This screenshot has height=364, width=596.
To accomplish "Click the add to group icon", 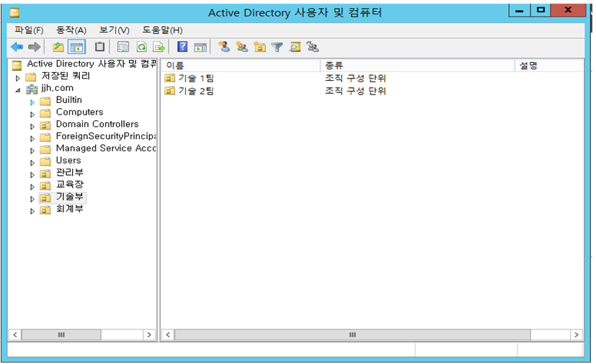I will point(313,47).
